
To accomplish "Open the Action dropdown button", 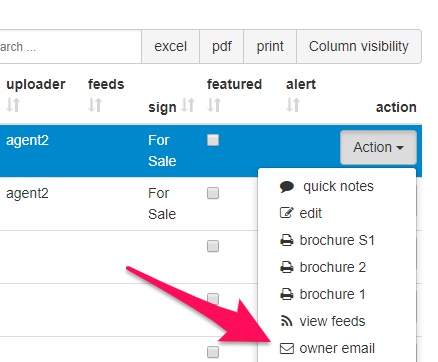I will click(x=378, y=147).
